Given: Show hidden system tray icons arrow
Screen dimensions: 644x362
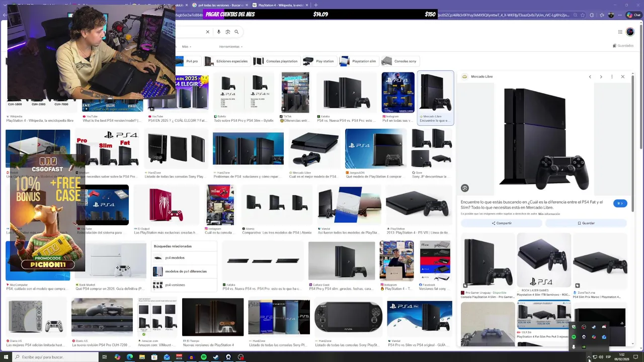Looking at the screenshot, I should pyautogui.click(x=588, y=357).
